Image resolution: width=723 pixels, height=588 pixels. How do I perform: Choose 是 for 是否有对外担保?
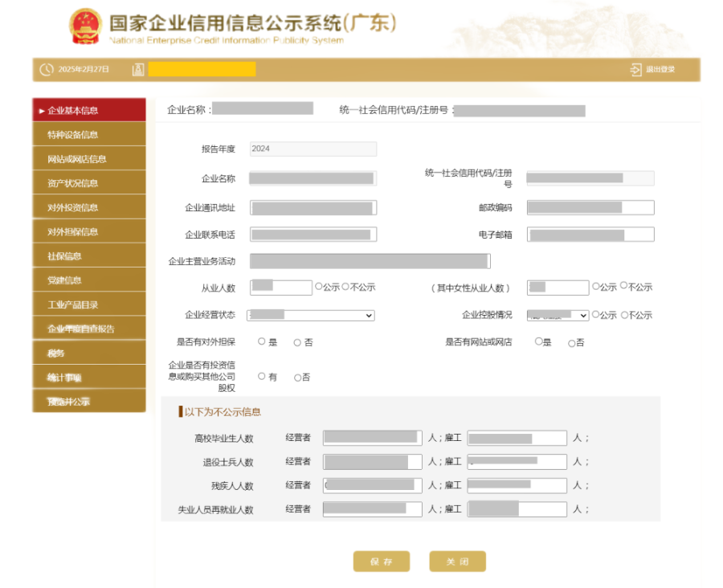click(262, 341)
